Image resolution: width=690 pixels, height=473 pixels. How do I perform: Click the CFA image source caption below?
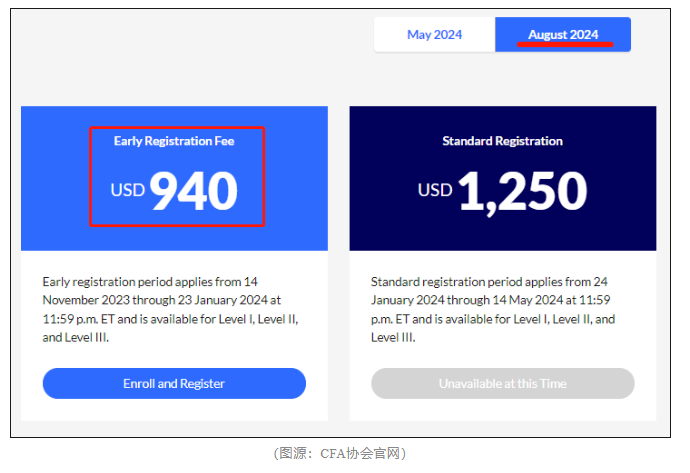point(340,454)
